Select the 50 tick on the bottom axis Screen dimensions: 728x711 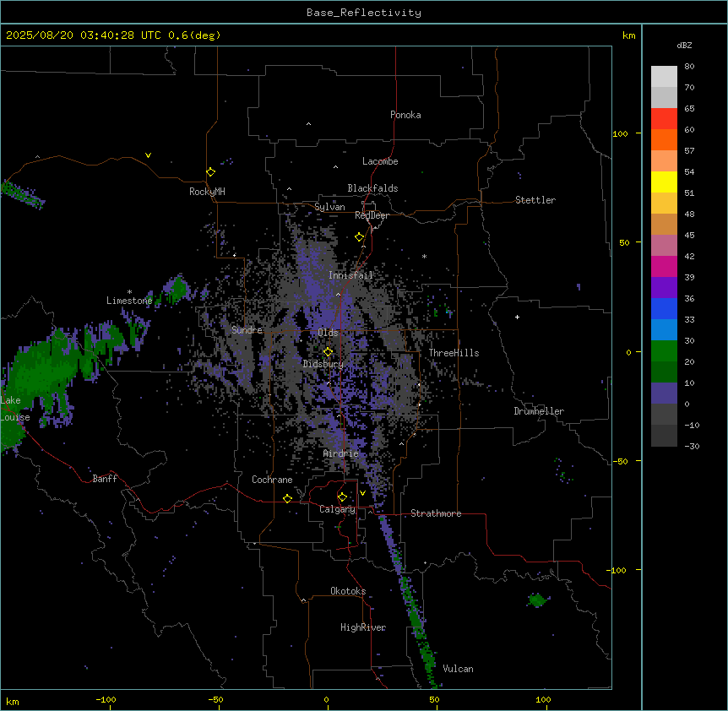(x=434, y=699)
